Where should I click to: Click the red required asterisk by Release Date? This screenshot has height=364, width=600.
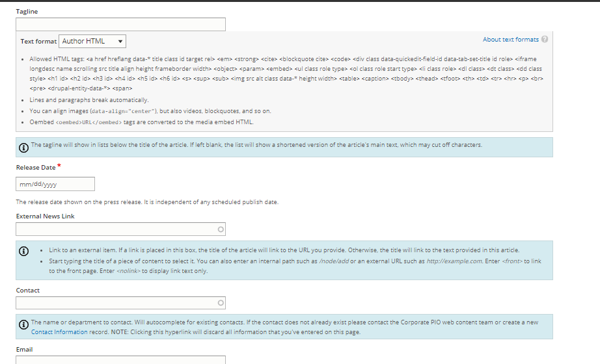59,166
